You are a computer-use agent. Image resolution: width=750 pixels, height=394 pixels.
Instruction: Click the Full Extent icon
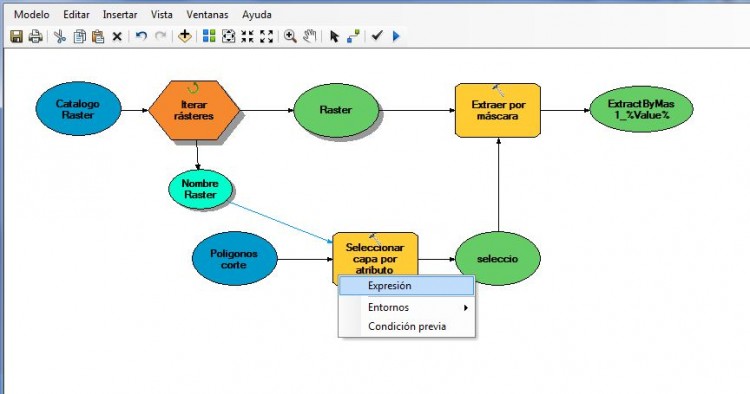point(229,36)
